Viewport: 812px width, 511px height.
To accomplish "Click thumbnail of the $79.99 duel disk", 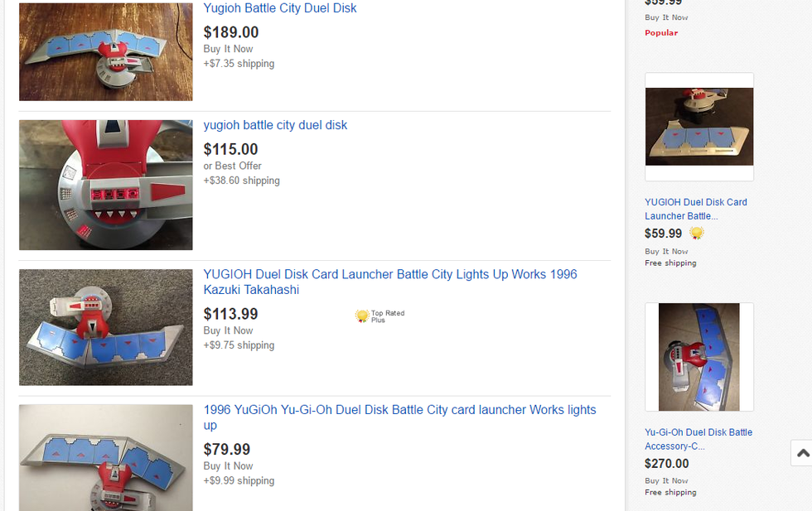I will tap(106, 457).
